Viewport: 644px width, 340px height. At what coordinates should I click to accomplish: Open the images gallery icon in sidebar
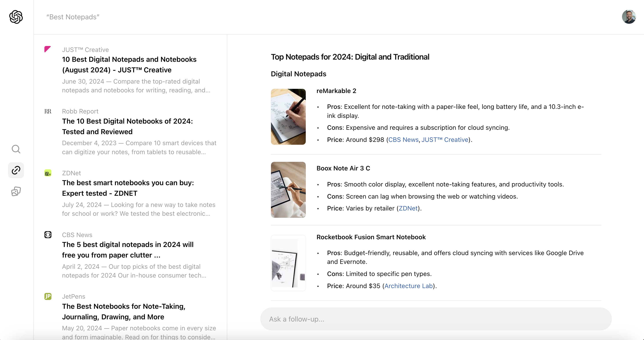16,191
